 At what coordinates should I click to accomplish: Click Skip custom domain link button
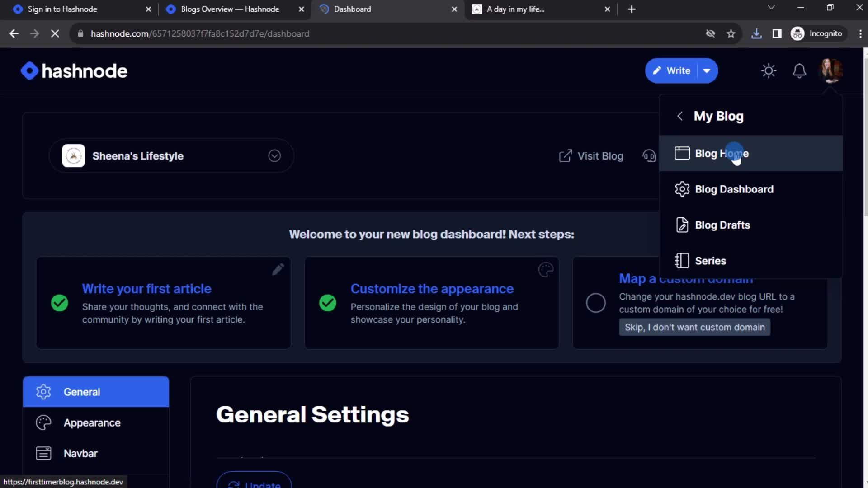point(694,327)
